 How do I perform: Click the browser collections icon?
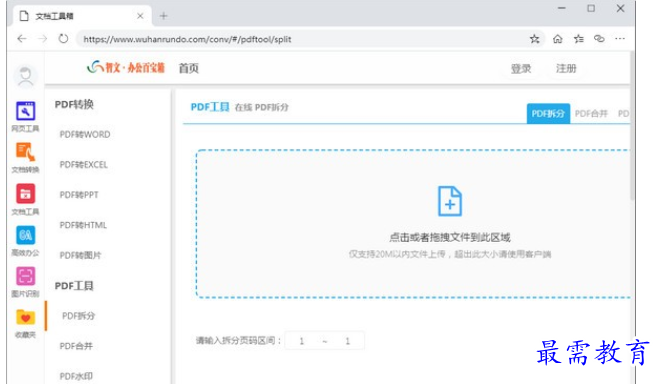tap(599, 39)
